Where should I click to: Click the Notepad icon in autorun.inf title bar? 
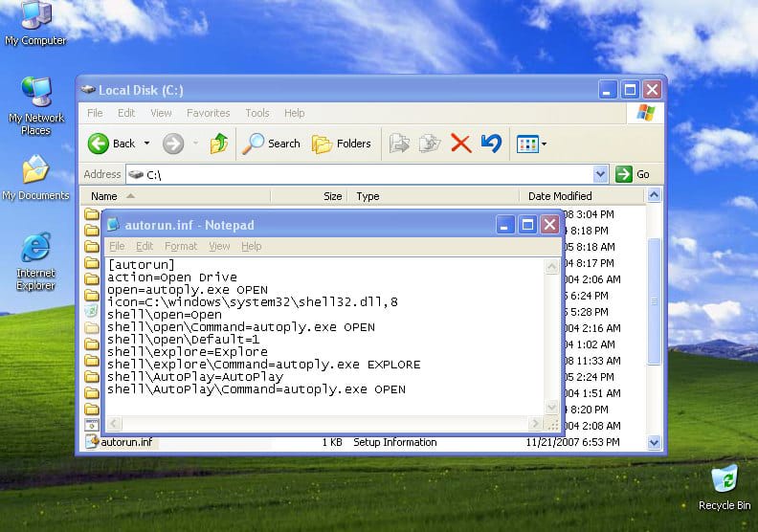click(113, 225)
